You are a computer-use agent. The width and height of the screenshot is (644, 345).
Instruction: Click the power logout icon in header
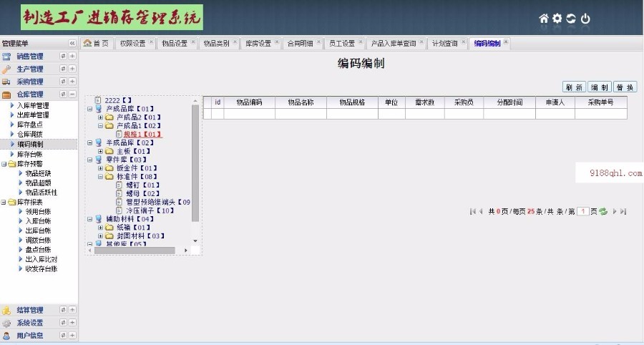pos(585,19)
